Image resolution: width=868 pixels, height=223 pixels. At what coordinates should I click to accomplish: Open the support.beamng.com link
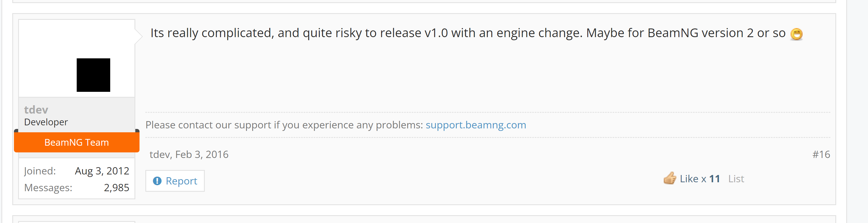click(x=475, y=125)
